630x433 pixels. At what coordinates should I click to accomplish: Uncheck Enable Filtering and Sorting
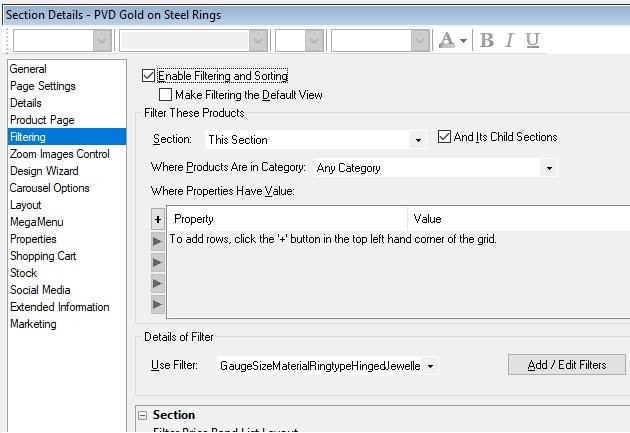(149, 76)
